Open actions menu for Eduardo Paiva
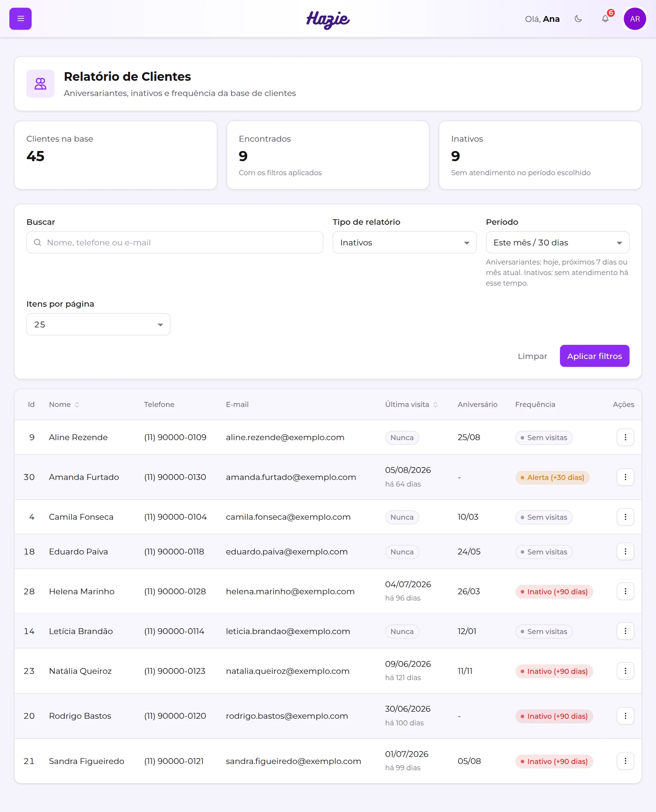The image size is (656, 812). [x=625, y=552]
